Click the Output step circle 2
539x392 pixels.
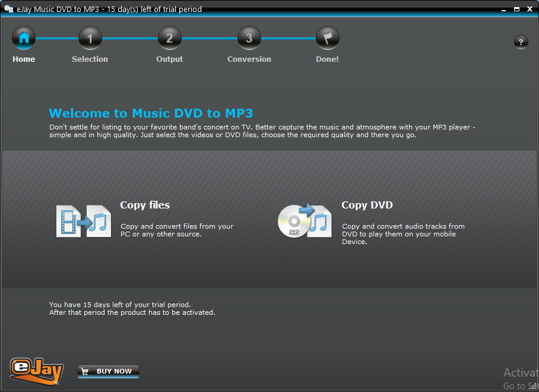pyautogui.click(x=169, y=37)
